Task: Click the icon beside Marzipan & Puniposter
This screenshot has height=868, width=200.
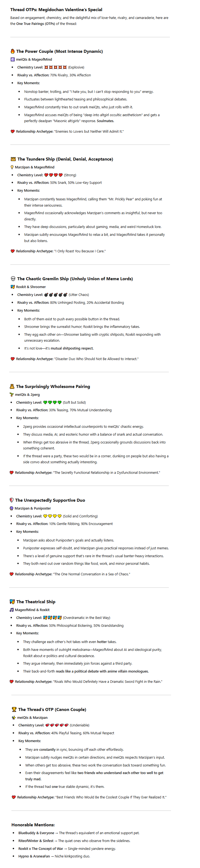Action: pyautogui.click(x=11, y=508)
